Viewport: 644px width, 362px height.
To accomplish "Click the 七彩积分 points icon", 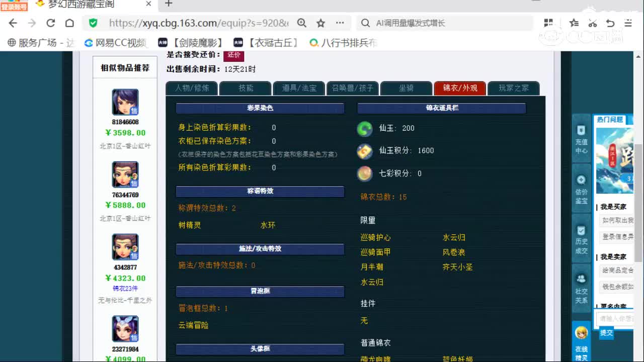I will tap(364, 173).
